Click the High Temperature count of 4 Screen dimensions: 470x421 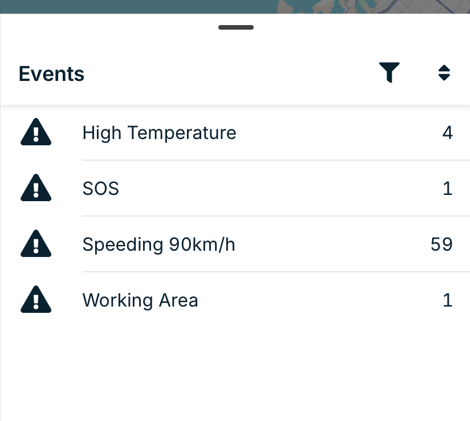pyautogui.click(x=447, y=133)
